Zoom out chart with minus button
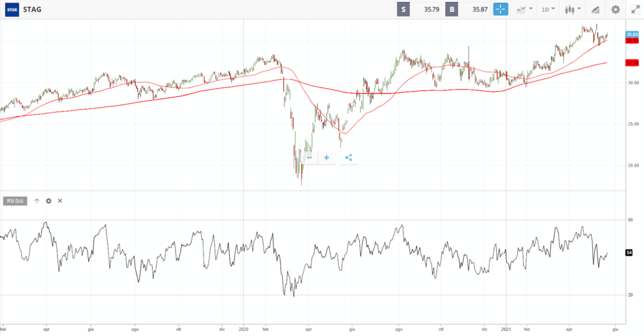This screenshot has width=644, height=336. (x=309, y=158)
